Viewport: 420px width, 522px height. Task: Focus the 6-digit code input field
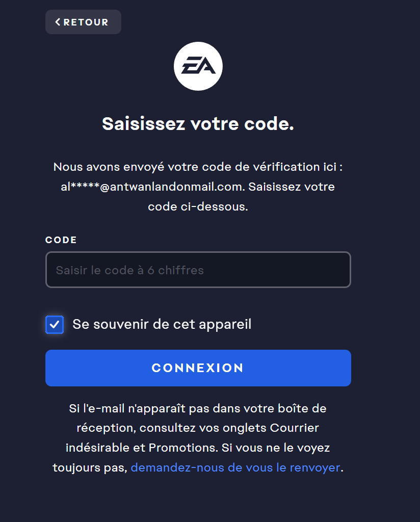[198, 270]
